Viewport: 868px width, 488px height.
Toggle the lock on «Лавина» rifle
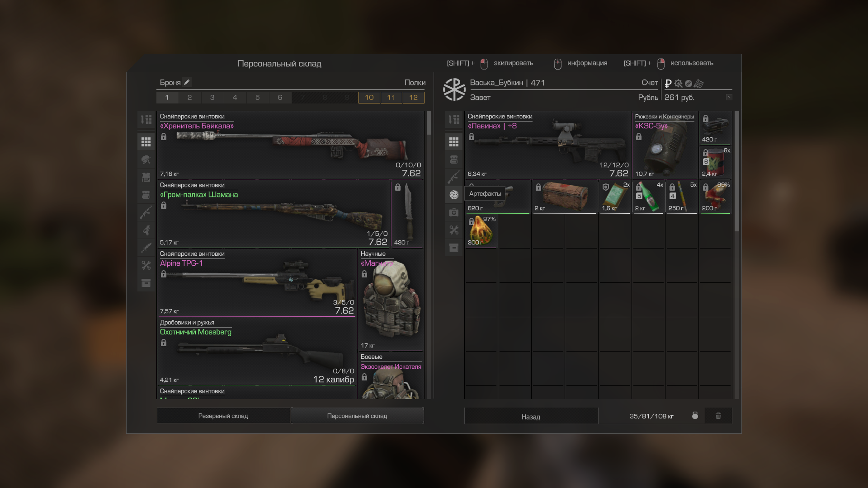point(472,136)
